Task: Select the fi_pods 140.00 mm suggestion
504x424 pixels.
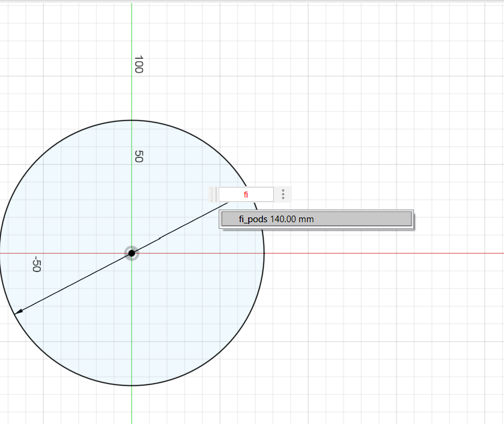Action: tap(317, 219)
